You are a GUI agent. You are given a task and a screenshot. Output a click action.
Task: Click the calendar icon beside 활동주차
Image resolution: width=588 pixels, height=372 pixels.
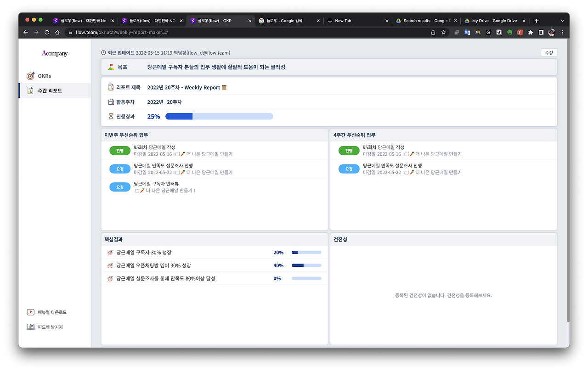[x=111, y=102]
